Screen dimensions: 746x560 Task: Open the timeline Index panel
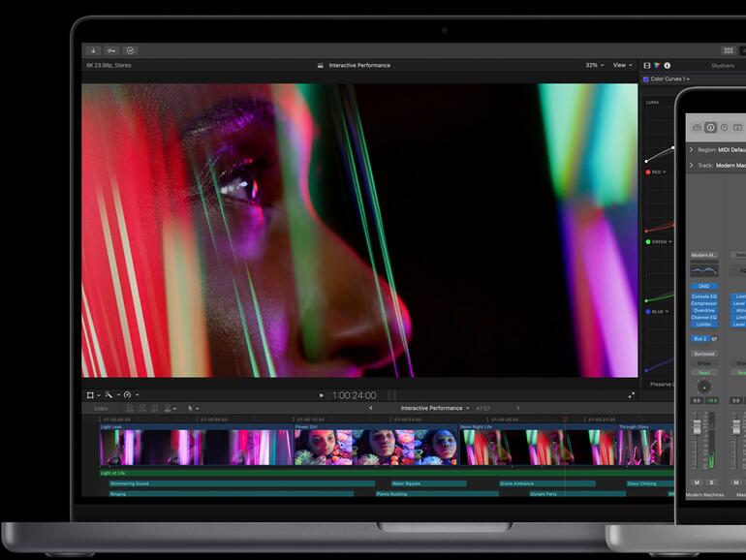tap(101, 409)
